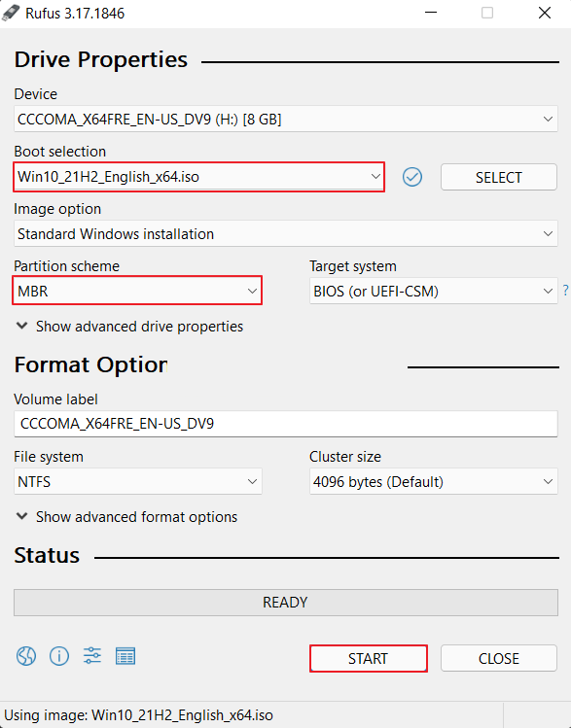Click the Rufus USB drive title icon
The image size is (571, 728).
[11, 13]
